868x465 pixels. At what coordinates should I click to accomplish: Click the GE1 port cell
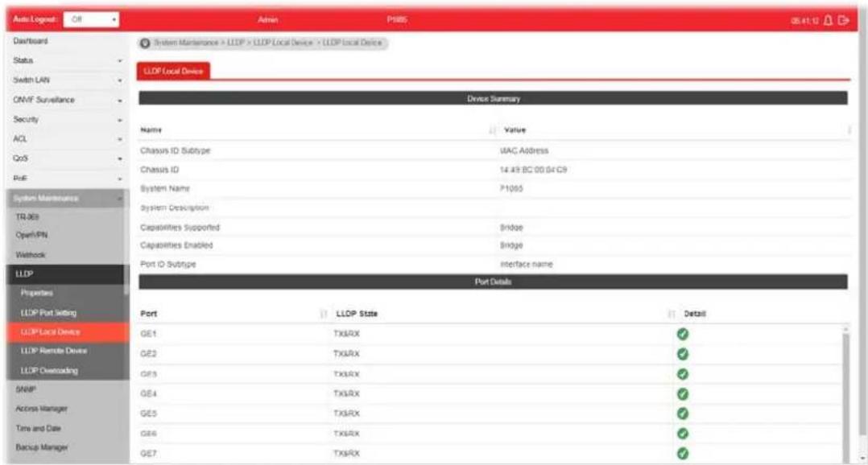pyautogui.click(x=148, y=334)
